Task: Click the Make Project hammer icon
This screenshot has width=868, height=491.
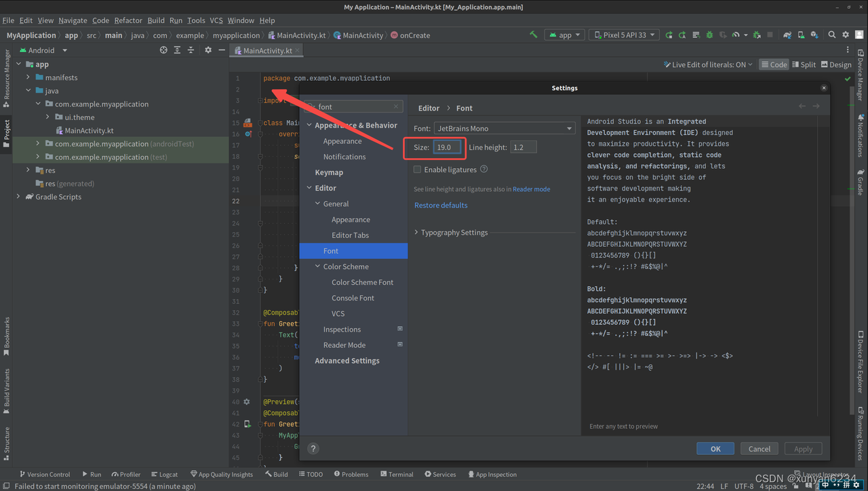Action: tap(534, 35)
